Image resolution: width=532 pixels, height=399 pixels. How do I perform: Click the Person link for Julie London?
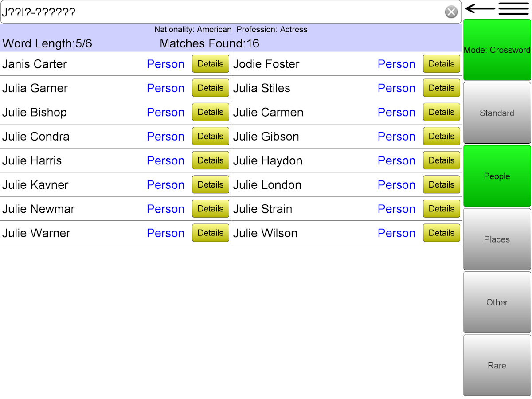pyautogui.click(x=396, y=185)
